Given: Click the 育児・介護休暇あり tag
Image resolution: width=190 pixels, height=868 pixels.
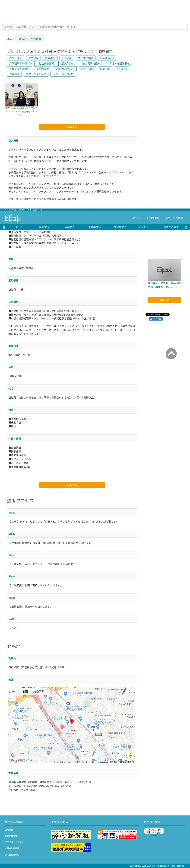Looking at the screenshot, I should tap(120, 63).
